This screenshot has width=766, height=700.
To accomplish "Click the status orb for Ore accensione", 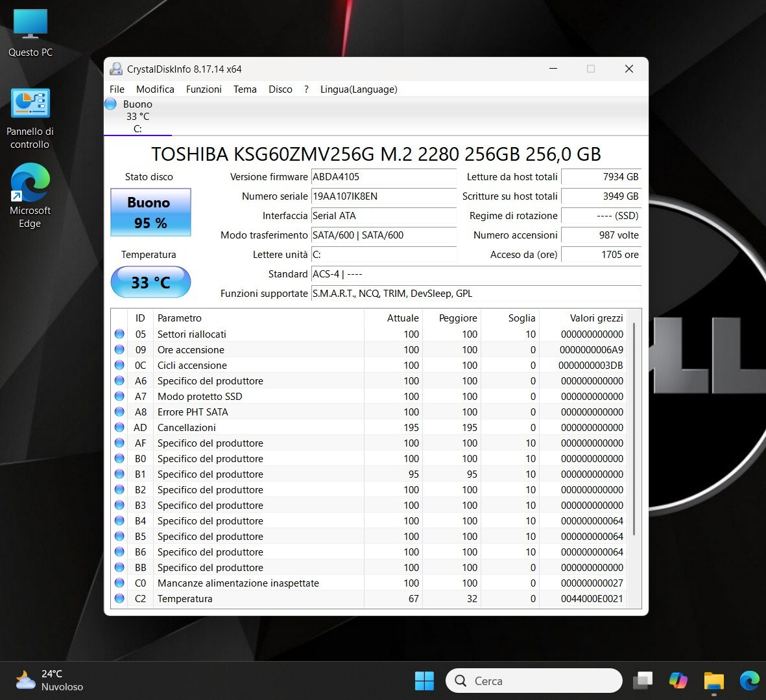I will pos(119,349).
